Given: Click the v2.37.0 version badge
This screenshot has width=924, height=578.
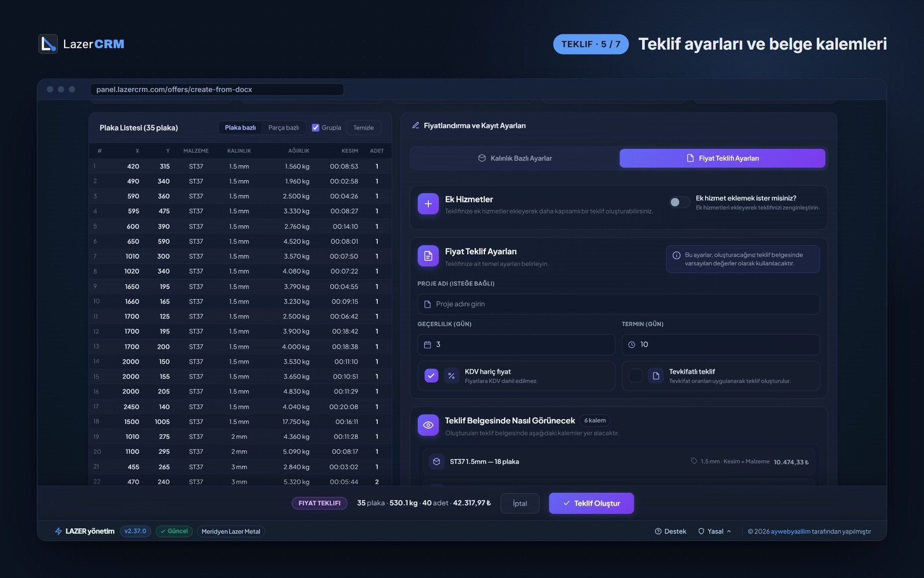Looking at the screenshot, I should tap(136, 531).
